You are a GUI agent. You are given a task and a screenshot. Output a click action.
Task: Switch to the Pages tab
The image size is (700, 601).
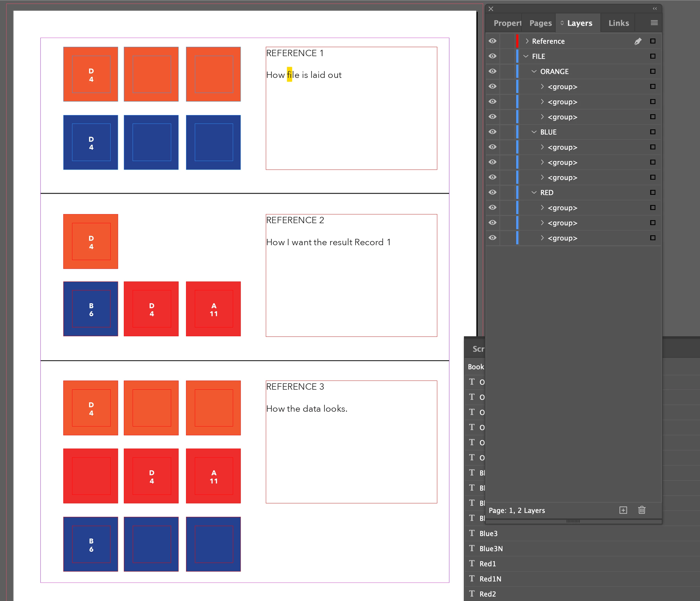pos(540,23)
